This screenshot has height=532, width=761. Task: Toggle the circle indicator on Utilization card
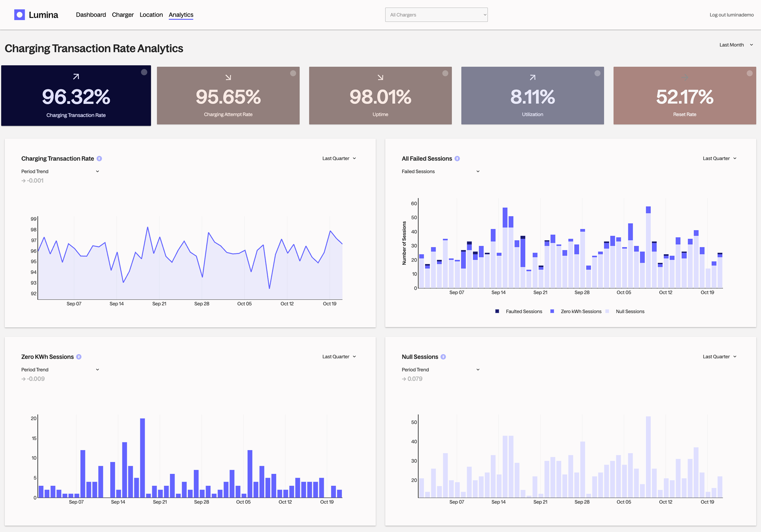(597, 73)
